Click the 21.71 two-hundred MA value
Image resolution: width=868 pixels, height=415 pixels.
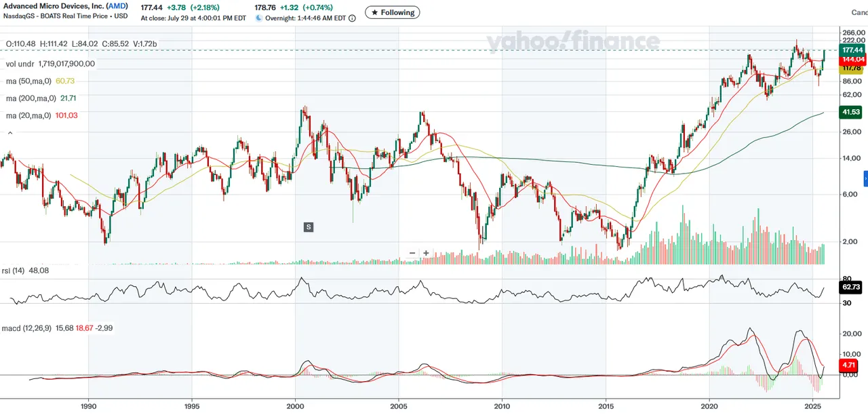click(x=68, y=98)
